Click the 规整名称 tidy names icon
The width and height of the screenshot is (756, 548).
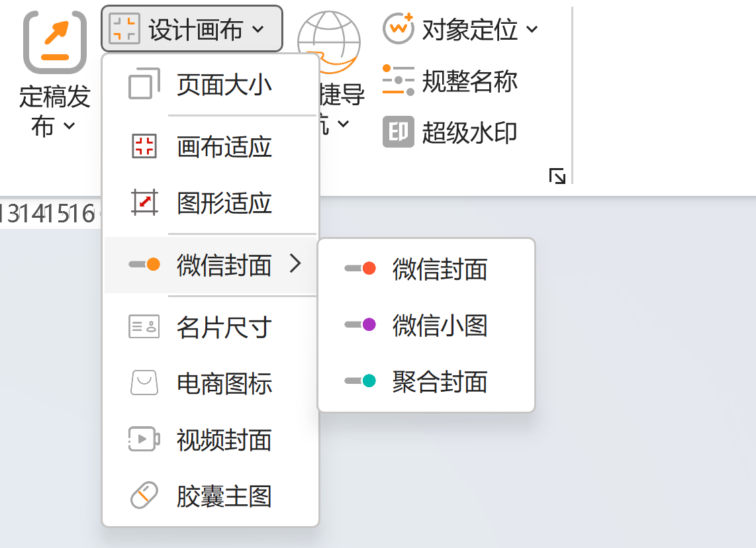pyautogui.click(x=398, y=81)
